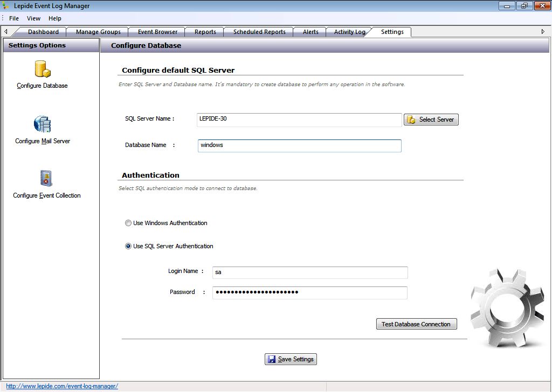This screenshot has height=392, width=552.
Task: Open the Configure Mail Server icon
Action: point(43,124)
